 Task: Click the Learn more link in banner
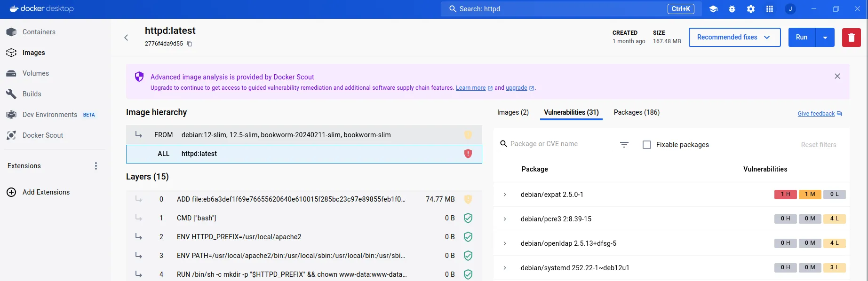(470, 88)
